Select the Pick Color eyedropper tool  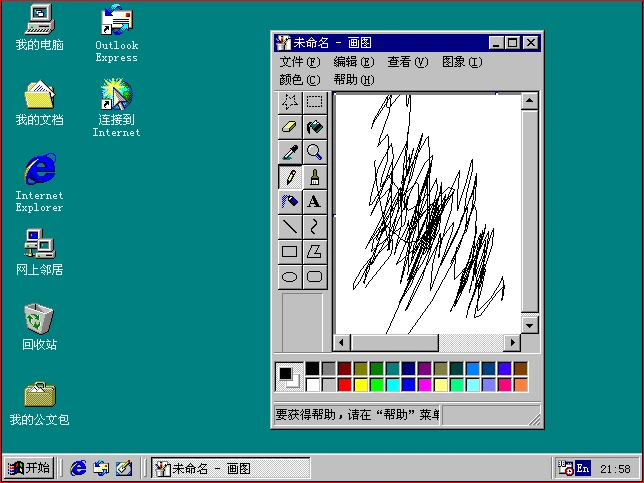(x=290, y=152)
